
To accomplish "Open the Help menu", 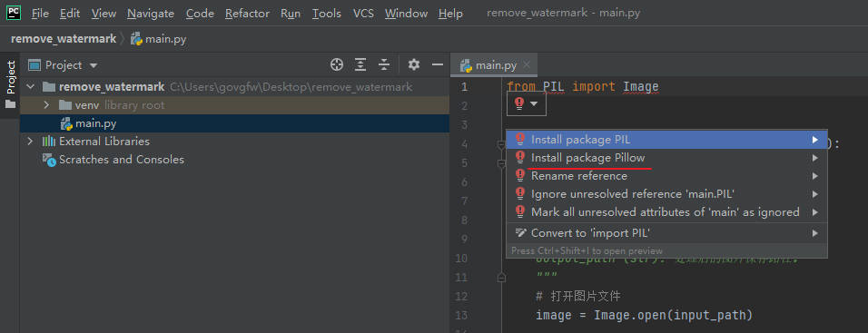I will click(x=450, y=14).
